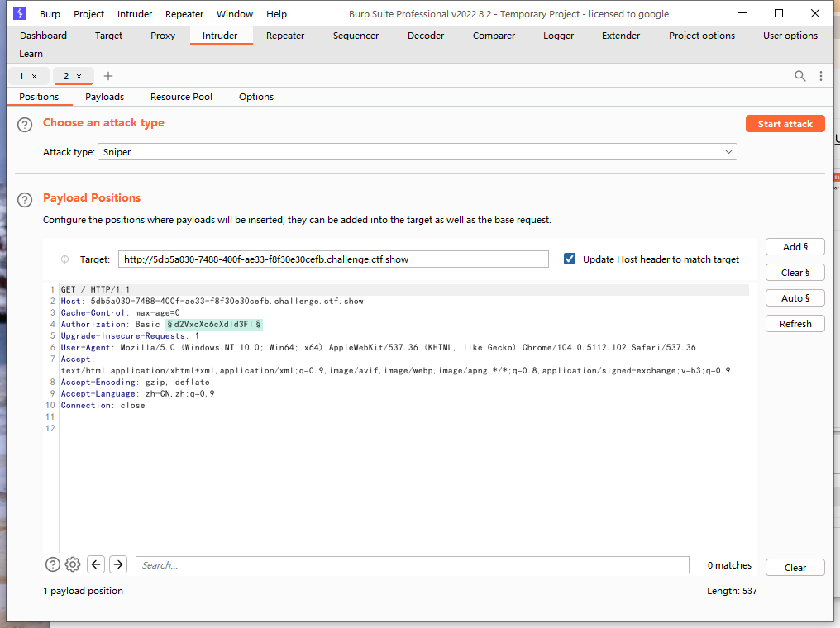
Task: Open the search magnifier icon
Action: coord(799,76)
